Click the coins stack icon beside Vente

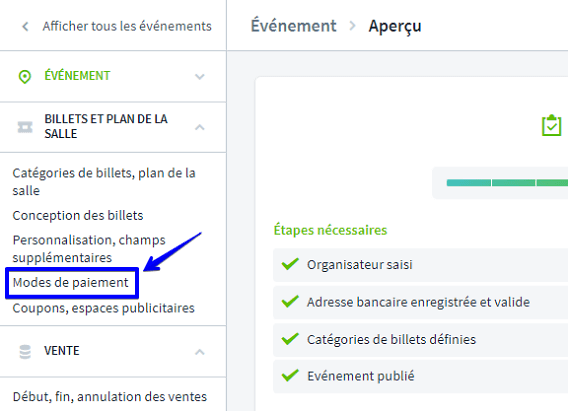pyautogui.click(x=25, y=351)
